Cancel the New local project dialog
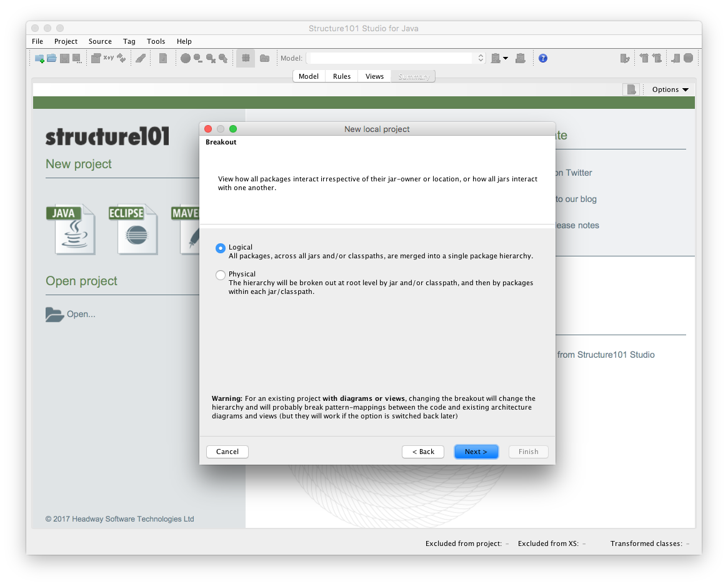Image resolution: width=728 pixels, height=586 pixels. coord(227,452)
